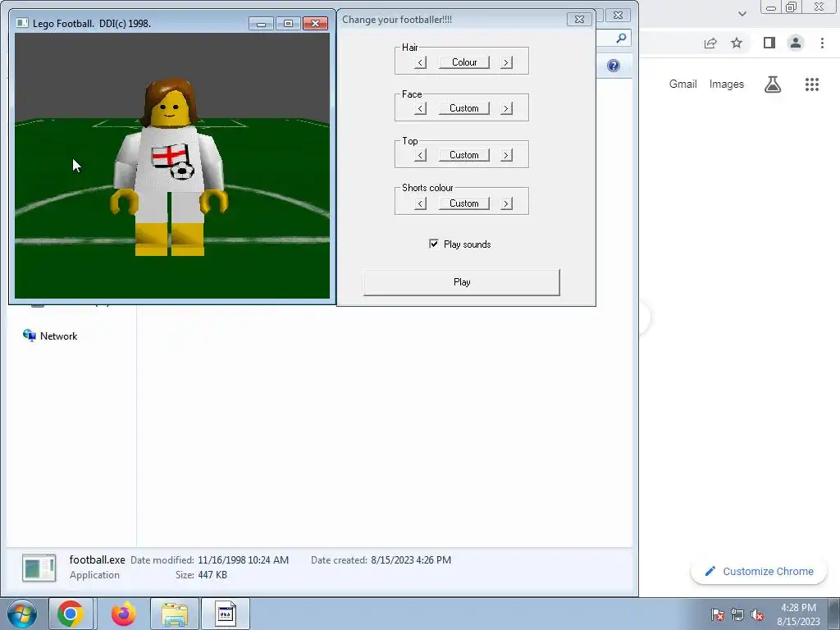Screen dimensions: 840x630
Task: Click the football application taskbar icon
Action: click(226, 614)
